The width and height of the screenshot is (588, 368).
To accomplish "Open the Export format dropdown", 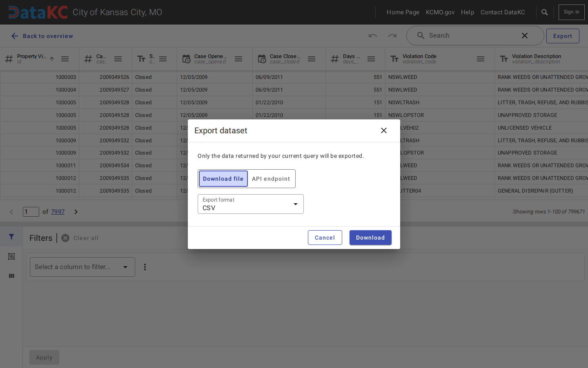I will 251,204.
